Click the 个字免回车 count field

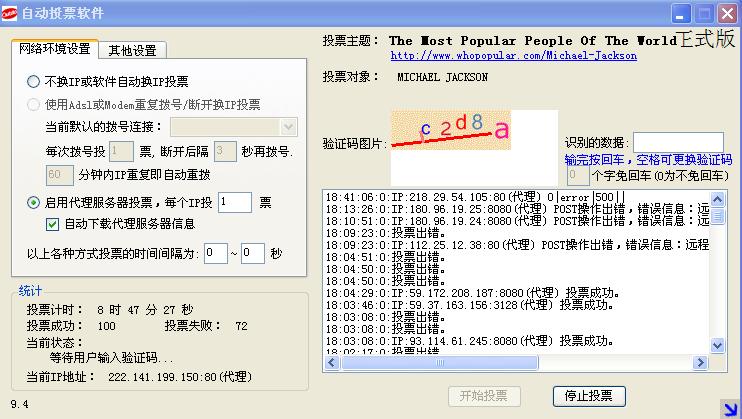(577, 176)
